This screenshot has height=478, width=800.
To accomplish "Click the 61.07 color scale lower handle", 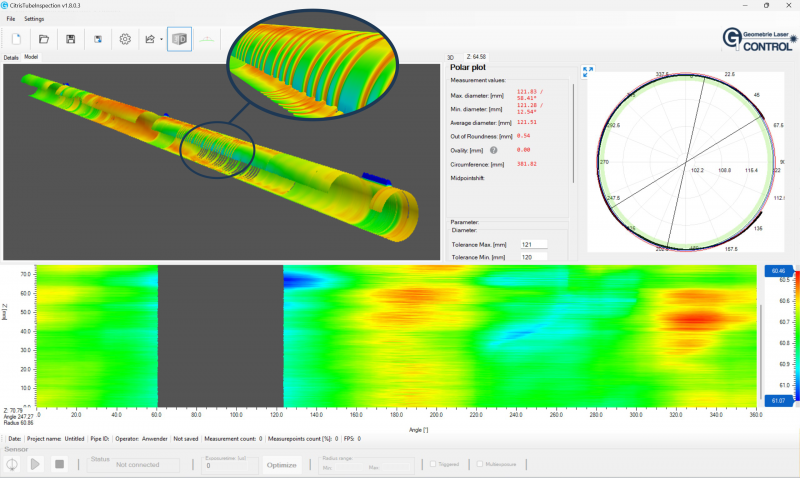I will tap(778, 400).
